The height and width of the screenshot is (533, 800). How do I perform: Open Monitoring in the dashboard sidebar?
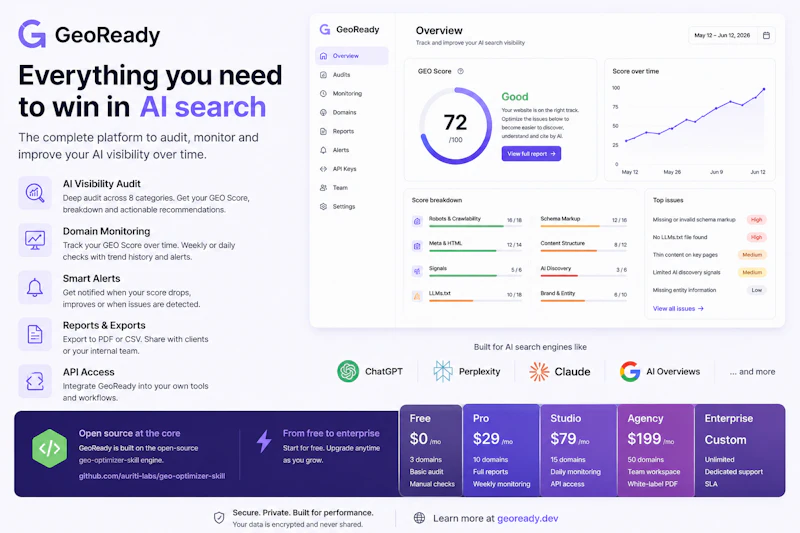(352, 93)
